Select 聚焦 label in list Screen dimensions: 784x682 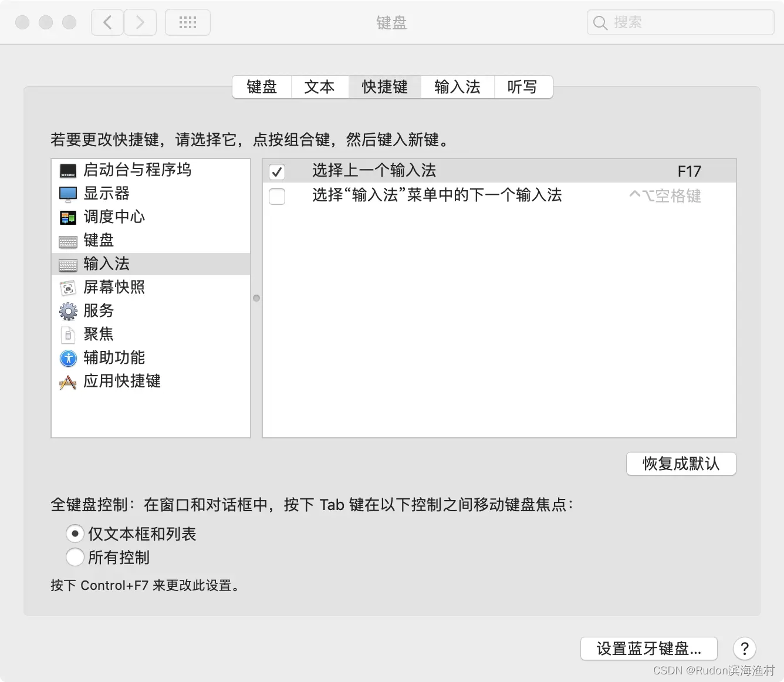tap(99, 335)
